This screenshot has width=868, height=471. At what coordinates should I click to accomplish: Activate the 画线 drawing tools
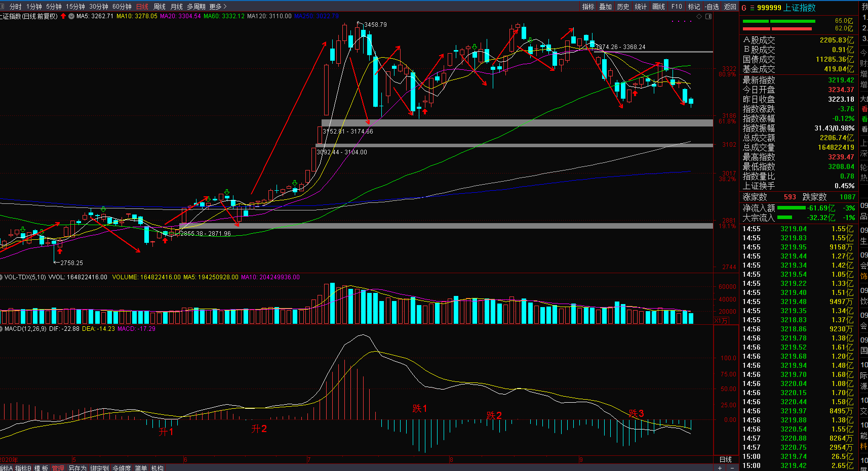pyautogui.click(x=659, y=7)
